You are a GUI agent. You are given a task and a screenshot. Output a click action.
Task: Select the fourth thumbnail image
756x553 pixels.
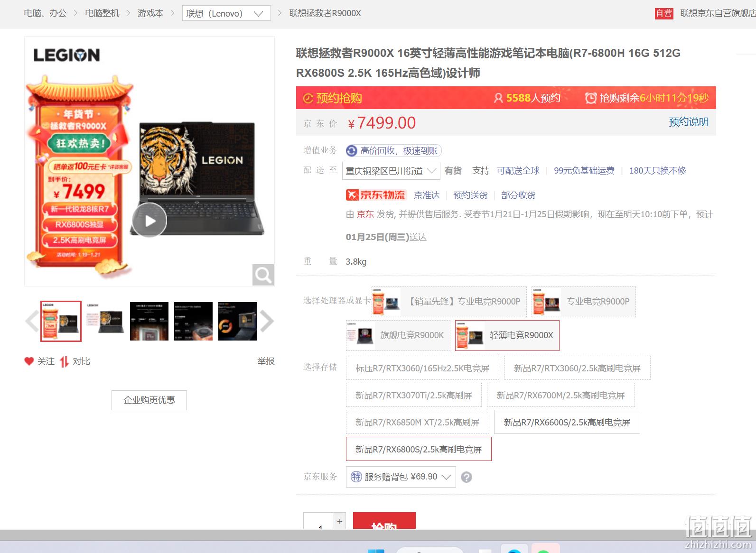click(x=193, y=321)
